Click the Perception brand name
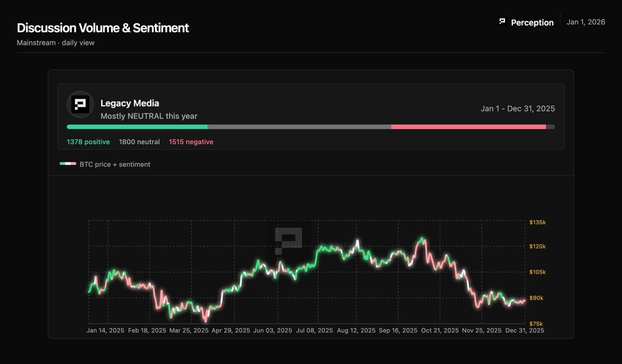The width and height of the screenshot is (622, 364). (532, 22)
